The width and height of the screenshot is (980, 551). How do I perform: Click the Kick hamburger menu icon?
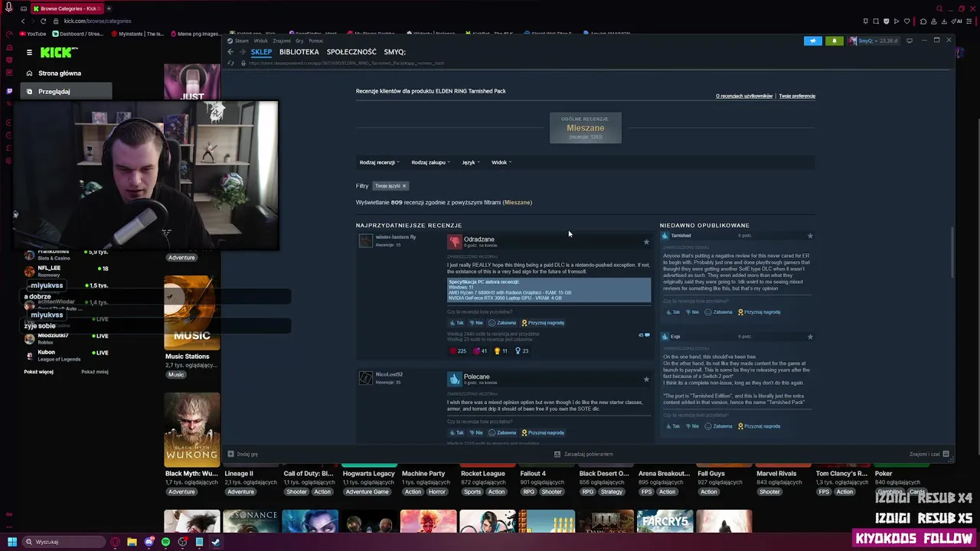tap(29, 53)
